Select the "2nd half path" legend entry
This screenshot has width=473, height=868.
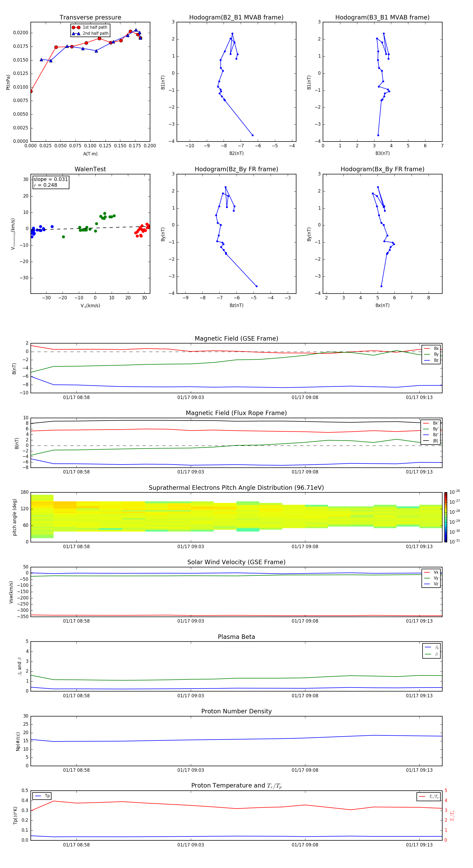(x=90, y=33)
